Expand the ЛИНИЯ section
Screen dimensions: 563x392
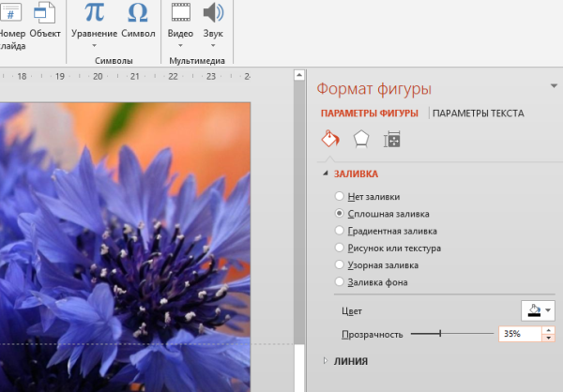(x=326, y=361)
